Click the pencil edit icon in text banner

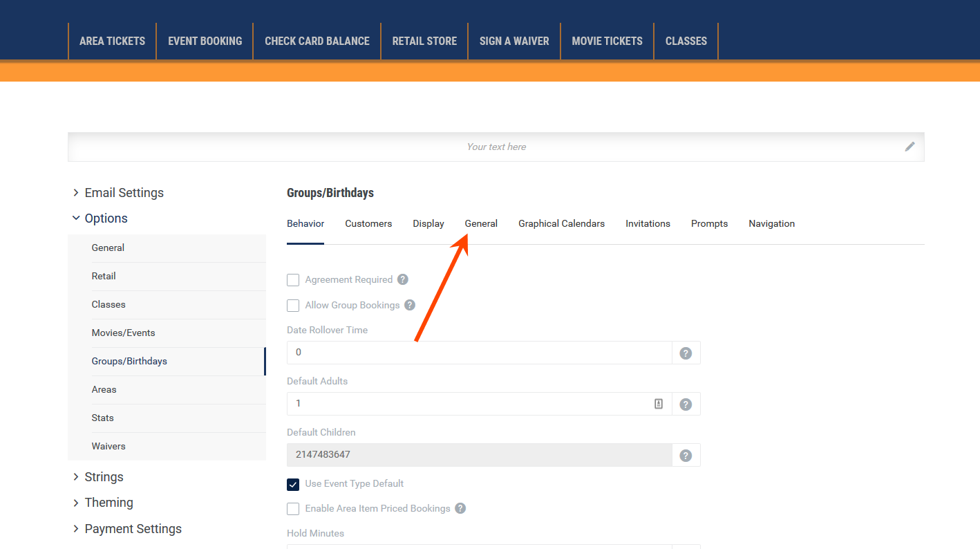(x=910, y=147)
